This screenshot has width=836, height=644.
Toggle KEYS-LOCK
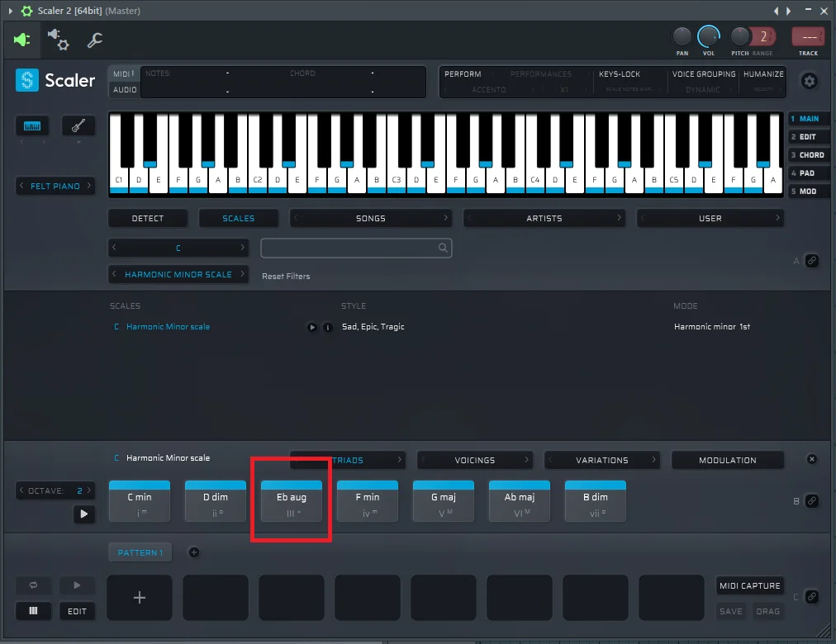click(x=620, y=74)
